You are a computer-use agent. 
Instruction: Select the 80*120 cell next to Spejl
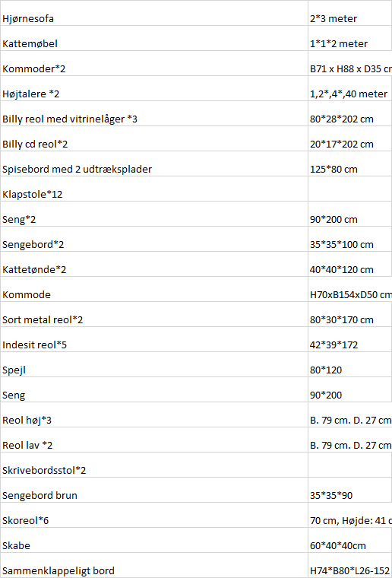(350, 364)
